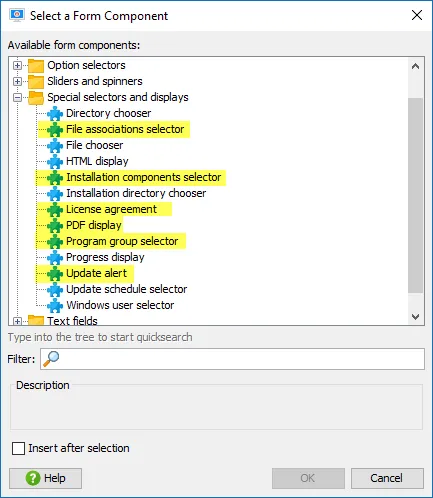Enable Insert after selection checkbox

click(x=18, y=448)
